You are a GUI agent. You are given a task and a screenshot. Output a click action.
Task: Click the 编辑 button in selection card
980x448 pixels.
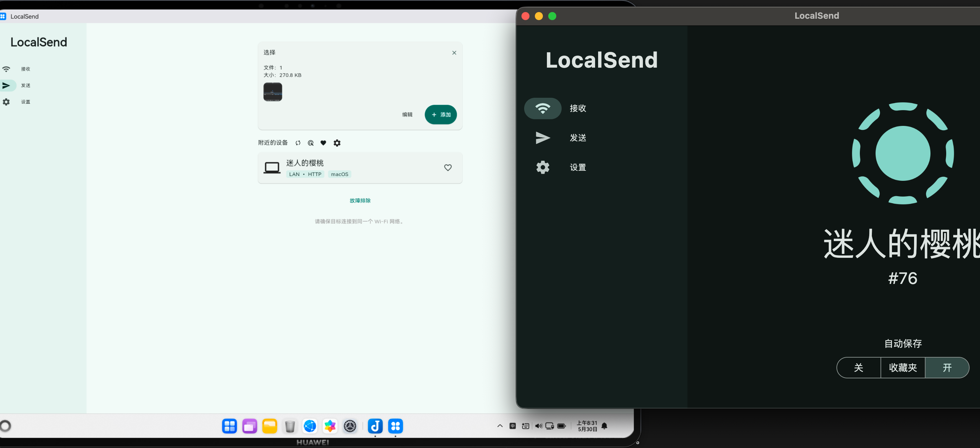[407, 115]
